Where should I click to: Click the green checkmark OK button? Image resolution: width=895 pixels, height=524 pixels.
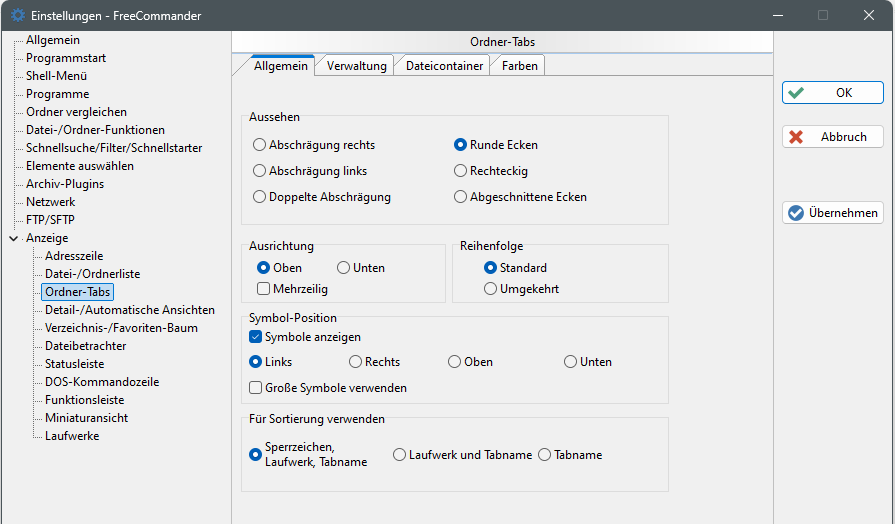(x=832, y=93)
